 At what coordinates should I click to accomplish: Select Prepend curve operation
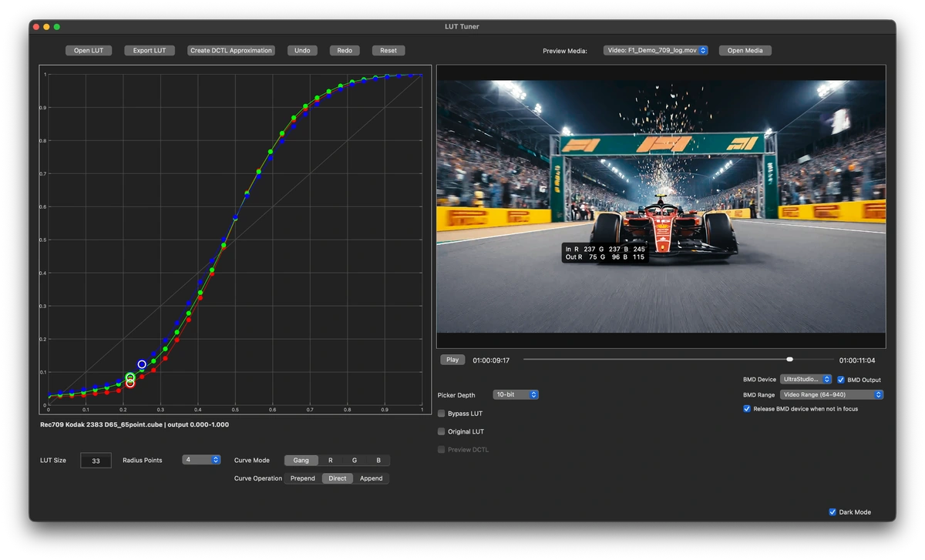(x=303, y=478)
